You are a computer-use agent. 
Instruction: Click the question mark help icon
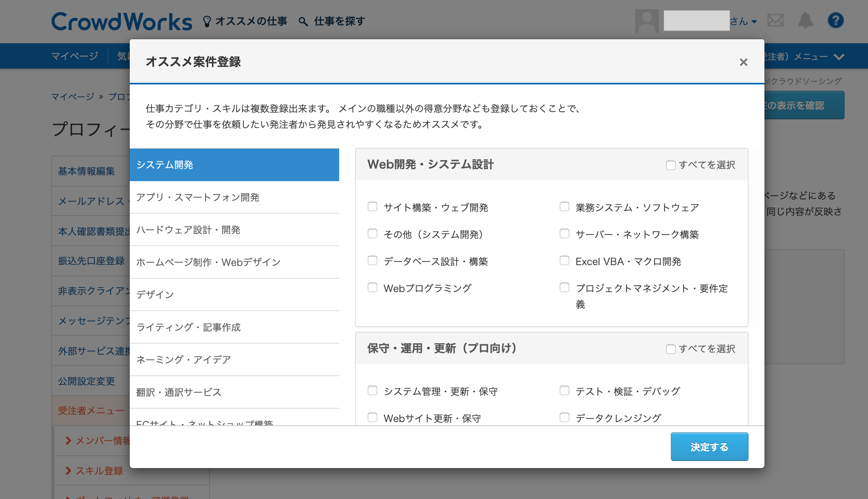pyautogui.click(x=835, y=21)
